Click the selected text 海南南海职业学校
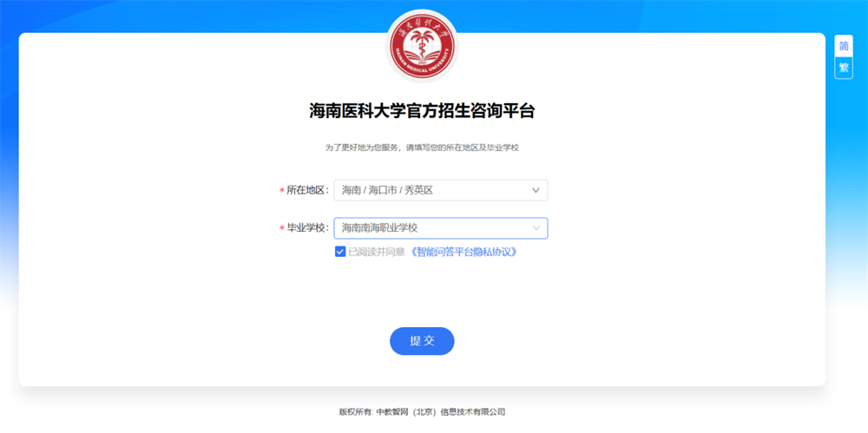Screen dimensions: 868x433 click(379, 228)
